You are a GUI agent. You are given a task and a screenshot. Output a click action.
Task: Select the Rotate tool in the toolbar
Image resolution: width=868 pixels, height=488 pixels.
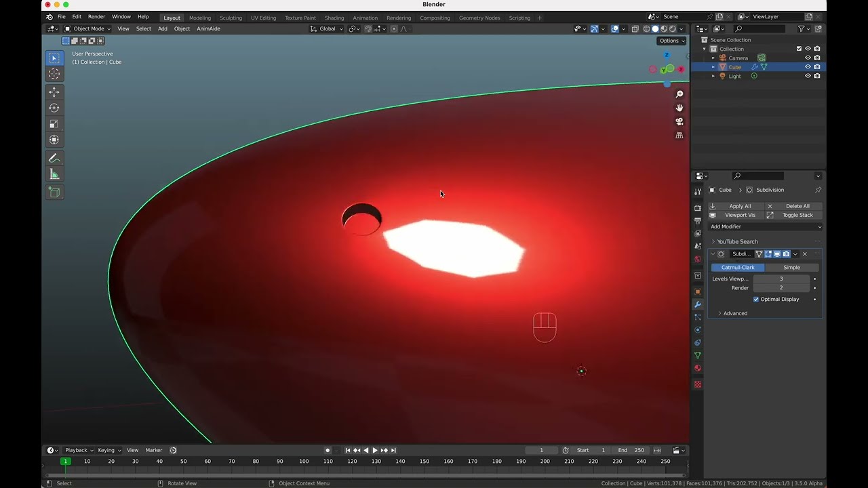click(54, 108)
